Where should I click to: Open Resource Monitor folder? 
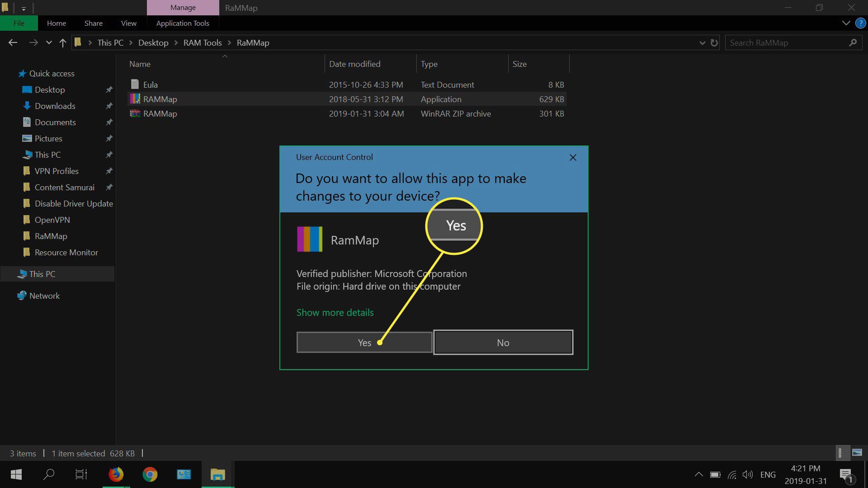(66, 252)
